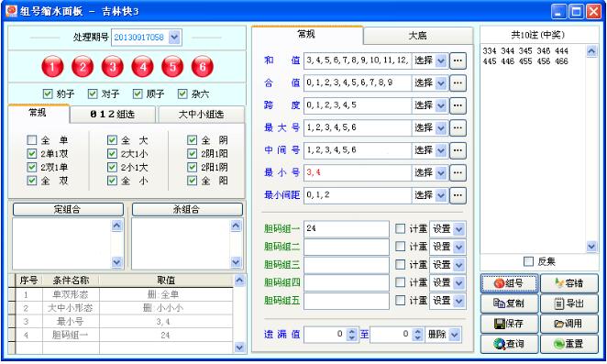Select the 单双形态 condition row
607x364 pixels.
coord(125,294)
